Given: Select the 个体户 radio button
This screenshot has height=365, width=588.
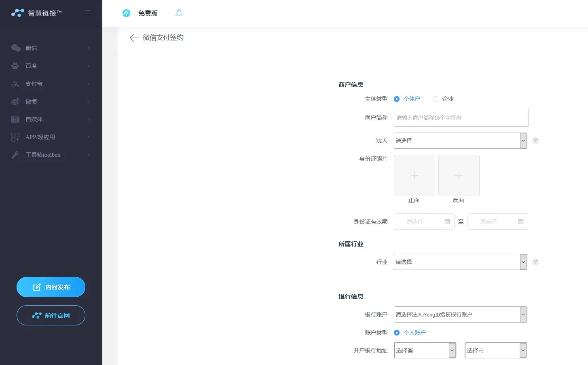Looking at the screenshot, I should pos(397,99).
